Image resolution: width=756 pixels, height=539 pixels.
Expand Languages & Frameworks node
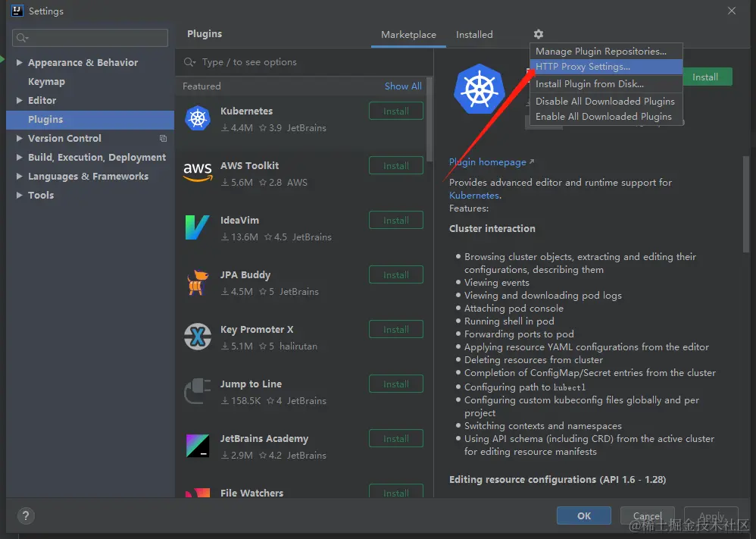click(x=19, y=176)
